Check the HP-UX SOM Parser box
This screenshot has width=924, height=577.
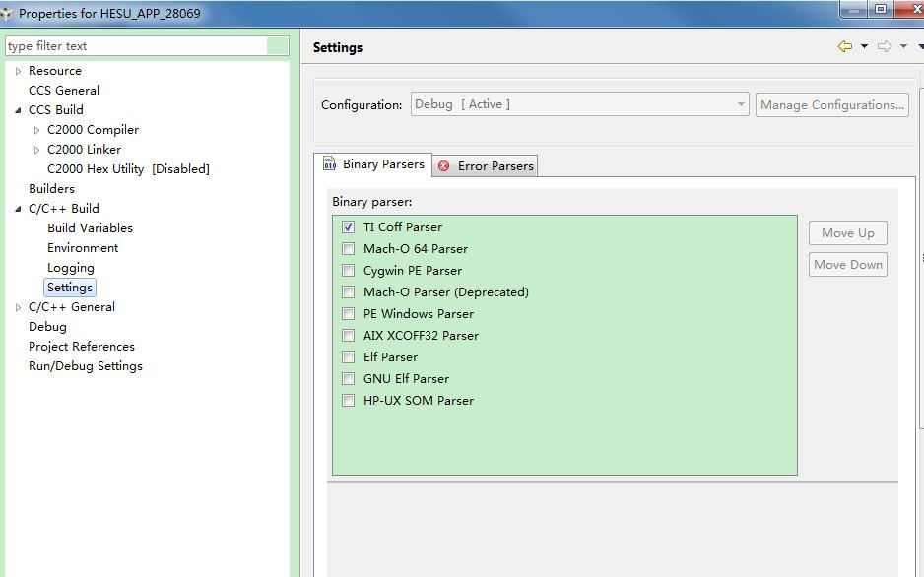349,401
